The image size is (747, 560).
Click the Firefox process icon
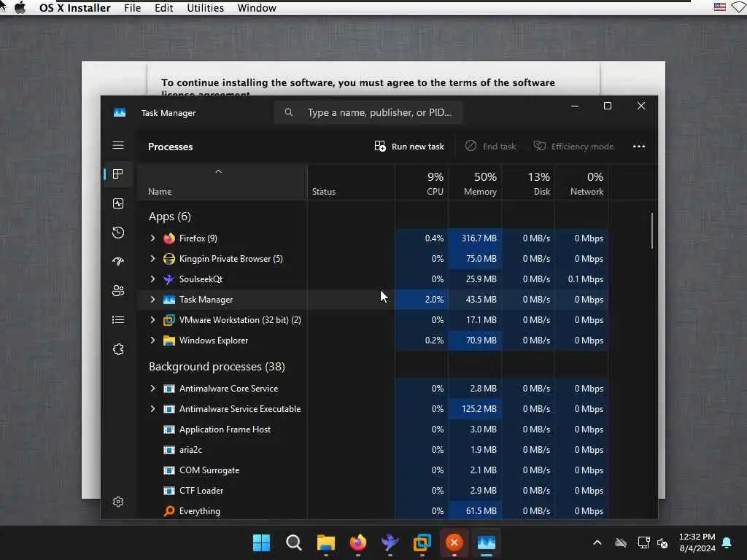(169, 238)
